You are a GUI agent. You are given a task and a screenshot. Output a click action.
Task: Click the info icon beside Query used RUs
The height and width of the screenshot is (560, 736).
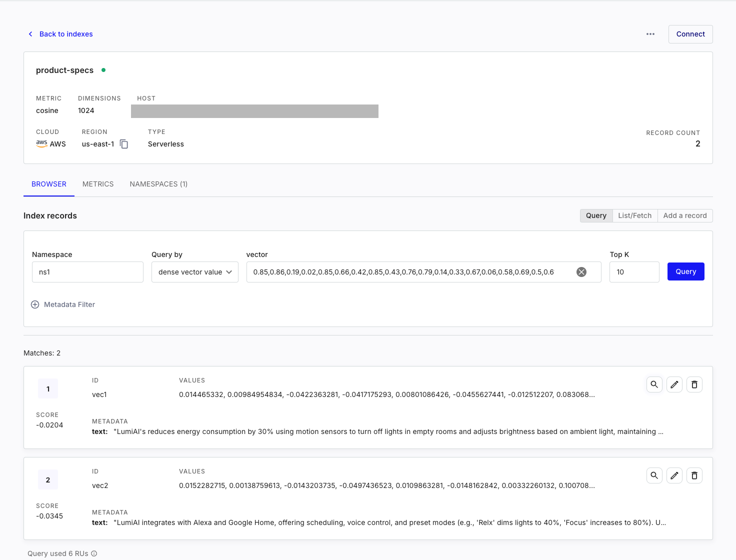pyautogui.click(x=94, y=553)
